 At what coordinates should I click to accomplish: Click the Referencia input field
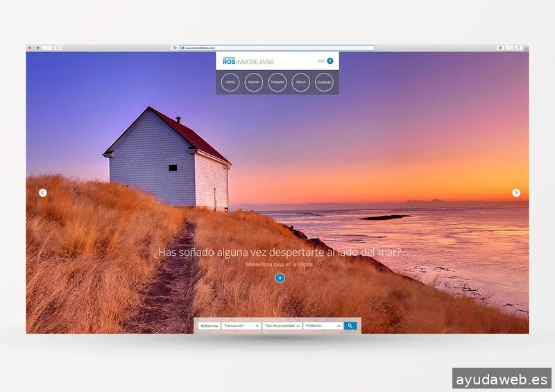(x=209, y=325)
